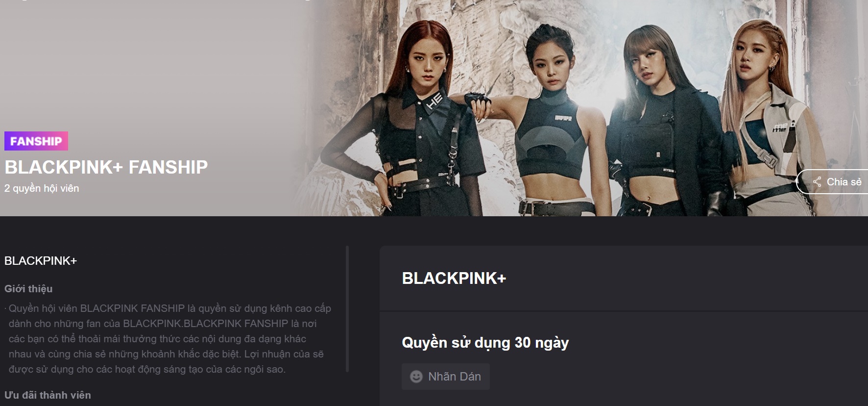Click the '2 quyền hội viên' text
This screenshot has height=406, width=868.
pos(42,188)
